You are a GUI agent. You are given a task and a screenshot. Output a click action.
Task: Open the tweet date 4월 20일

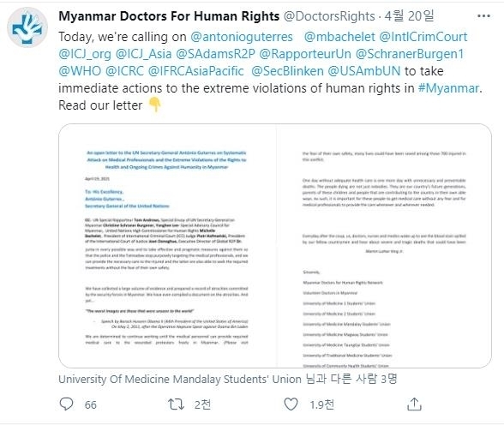409,15
